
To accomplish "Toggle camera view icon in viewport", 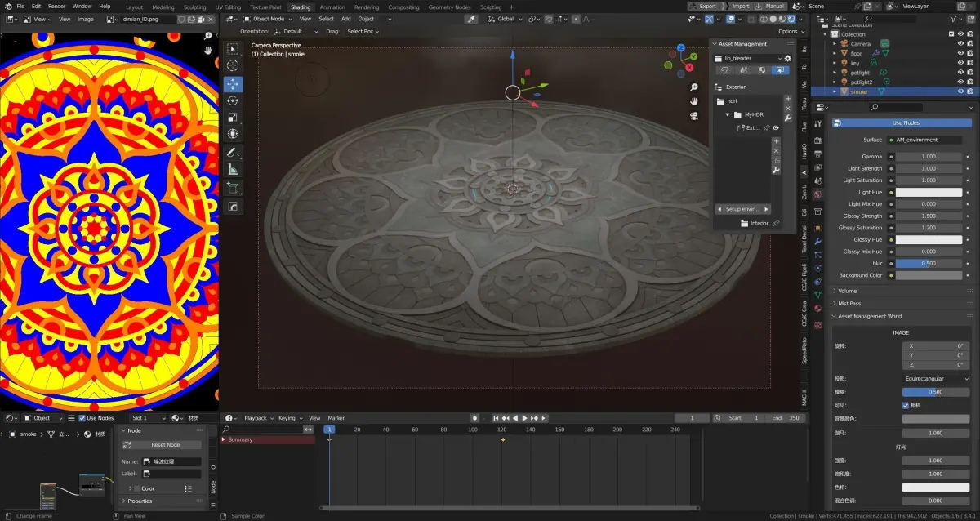I will click(x=694, y=115).
